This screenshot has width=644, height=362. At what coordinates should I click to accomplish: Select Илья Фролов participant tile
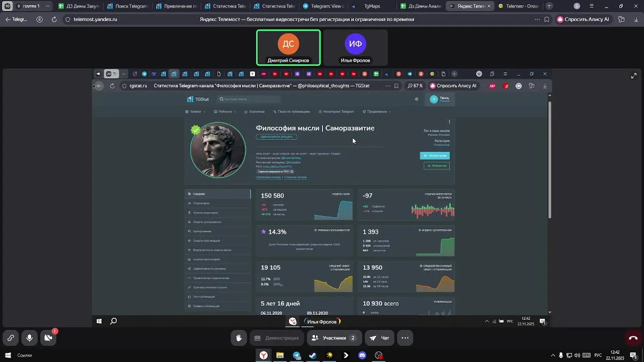(x=355, y=48)
